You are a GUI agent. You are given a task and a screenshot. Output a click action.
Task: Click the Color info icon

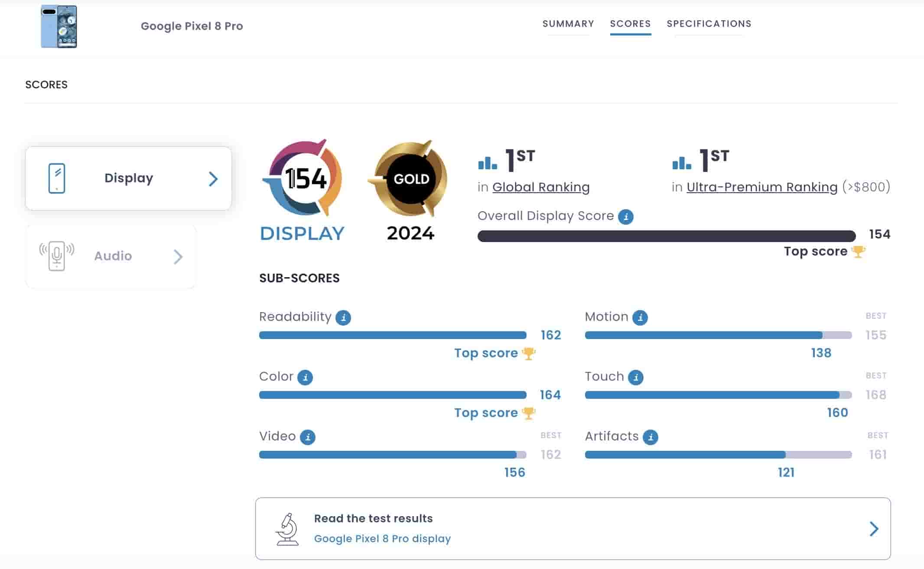click(305, 377)
